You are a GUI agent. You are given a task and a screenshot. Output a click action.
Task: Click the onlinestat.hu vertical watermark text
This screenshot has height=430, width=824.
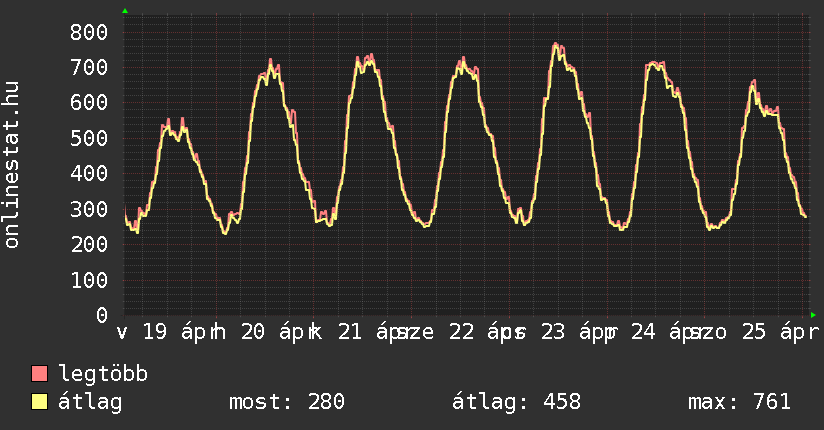[12, 166]
